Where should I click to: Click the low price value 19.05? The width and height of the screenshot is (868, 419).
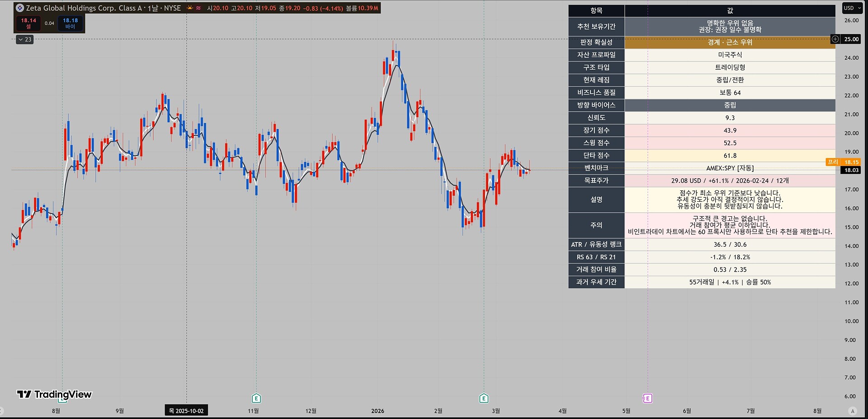point(269,8)
